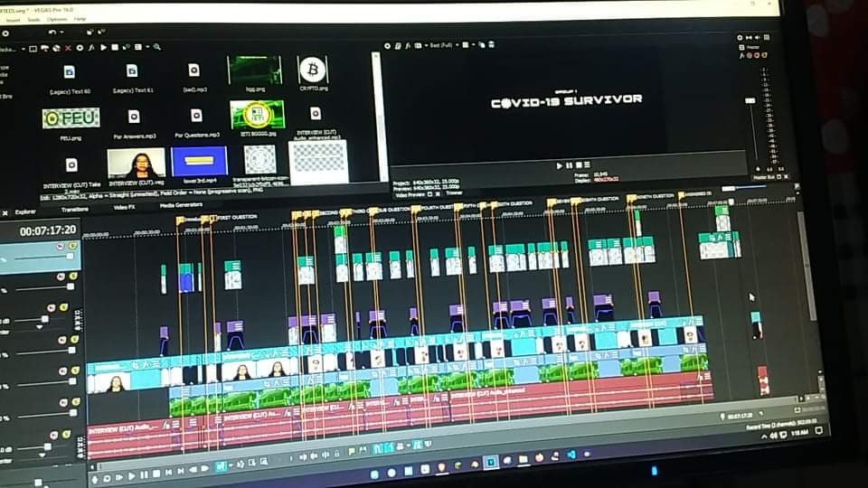Select INTERVIEW (CUT).veg thumbnail
This screenshot has height=488, width=868.
[137, 162]
